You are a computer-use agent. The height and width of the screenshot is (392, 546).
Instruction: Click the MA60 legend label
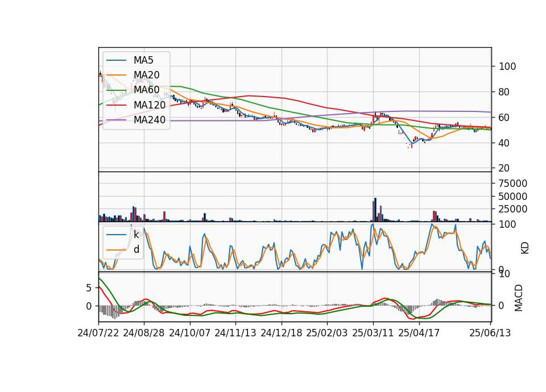tap(146, 90)
